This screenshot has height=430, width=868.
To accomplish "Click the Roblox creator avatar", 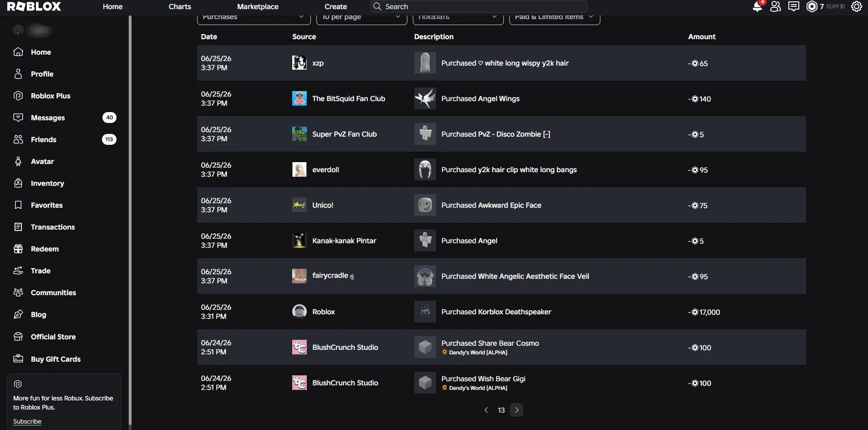I will tap(299, 312).
